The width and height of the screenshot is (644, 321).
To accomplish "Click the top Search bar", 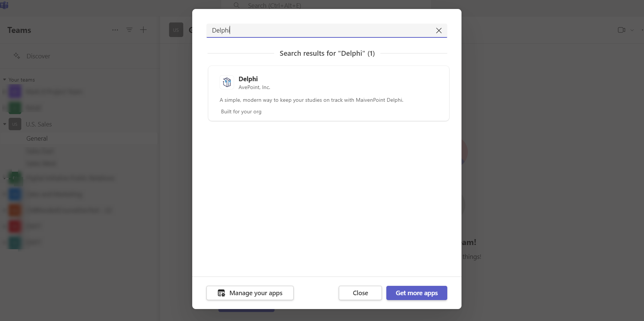I will pos(325,6).
